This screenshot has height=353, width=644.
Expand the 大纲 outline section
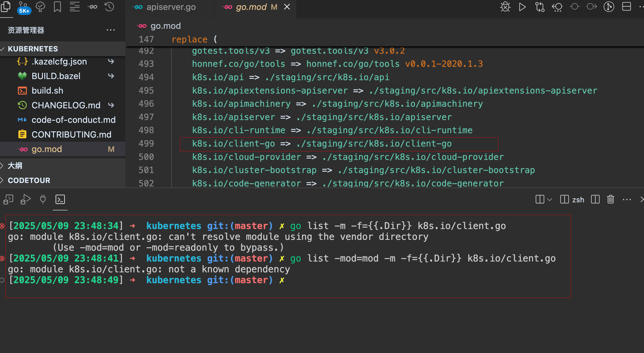point(63,166)
